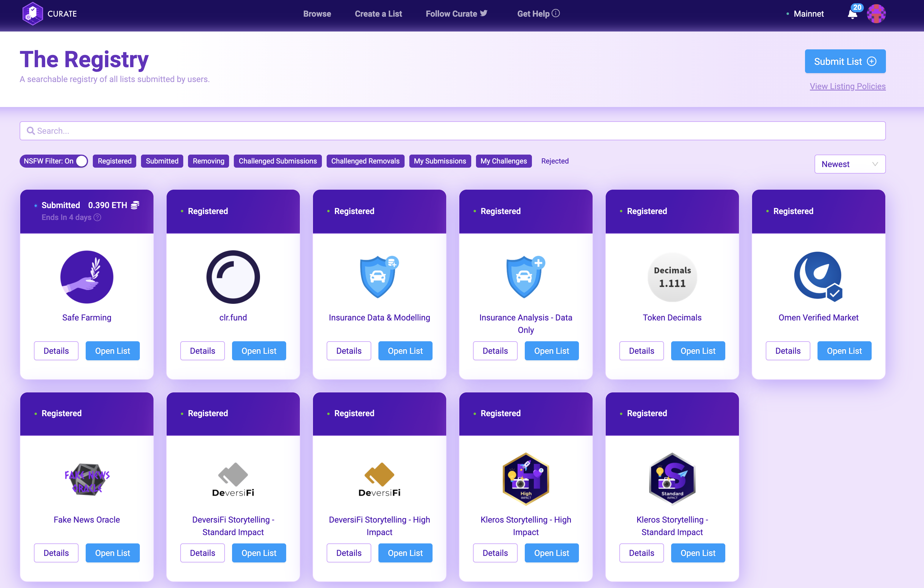The height and width of the screenshot is (588, 924).
Task: Expand the Newest sort dropdown
Action: (x=850, y=164)
